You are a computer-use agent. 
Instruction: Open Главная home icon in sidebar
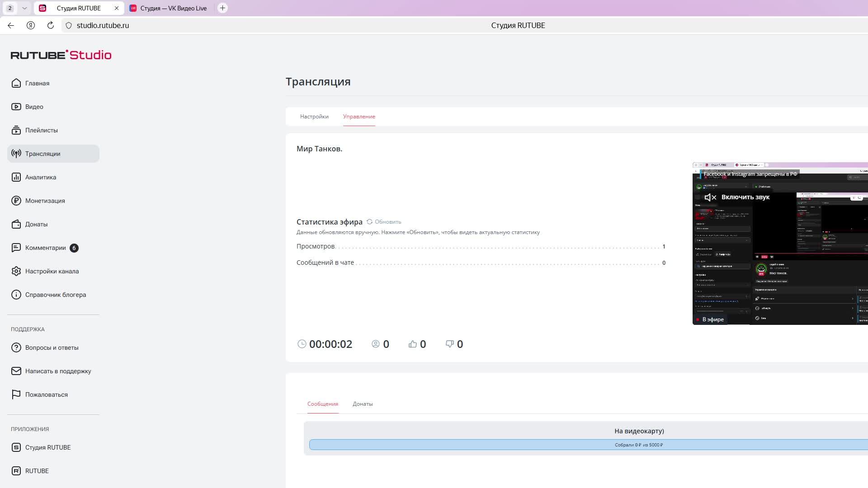(x=16, y=83)
